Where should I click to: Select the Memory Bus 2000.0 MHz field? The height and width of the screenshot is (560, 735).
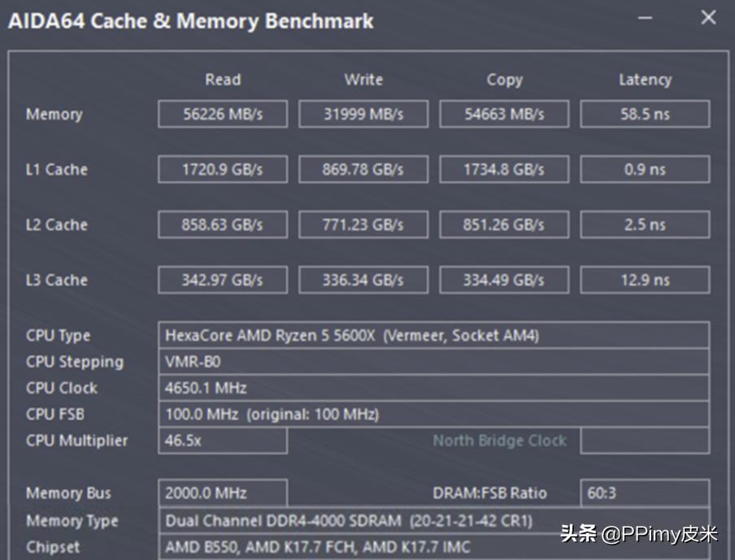(222, 493)
